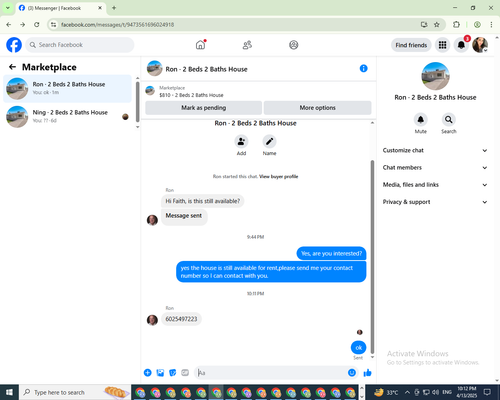Image resolution: width=500 pixels, height=400 pixels.
Task: Click weather 33°C tray widget
Action: 386,392
